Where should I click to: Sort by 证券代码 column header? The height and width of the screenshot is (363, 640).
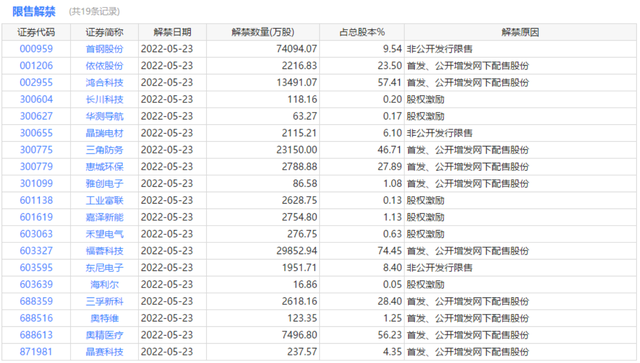click(36, 32)
